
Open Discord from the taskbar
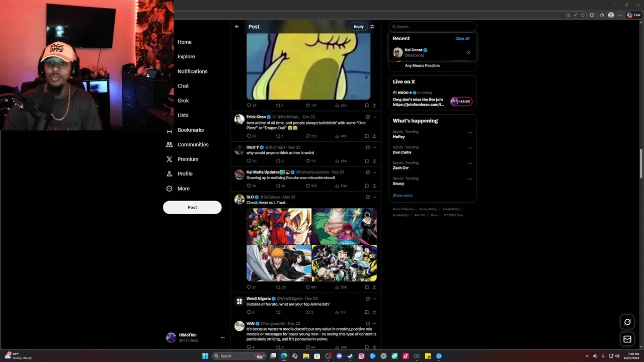[x=339, y=356]
